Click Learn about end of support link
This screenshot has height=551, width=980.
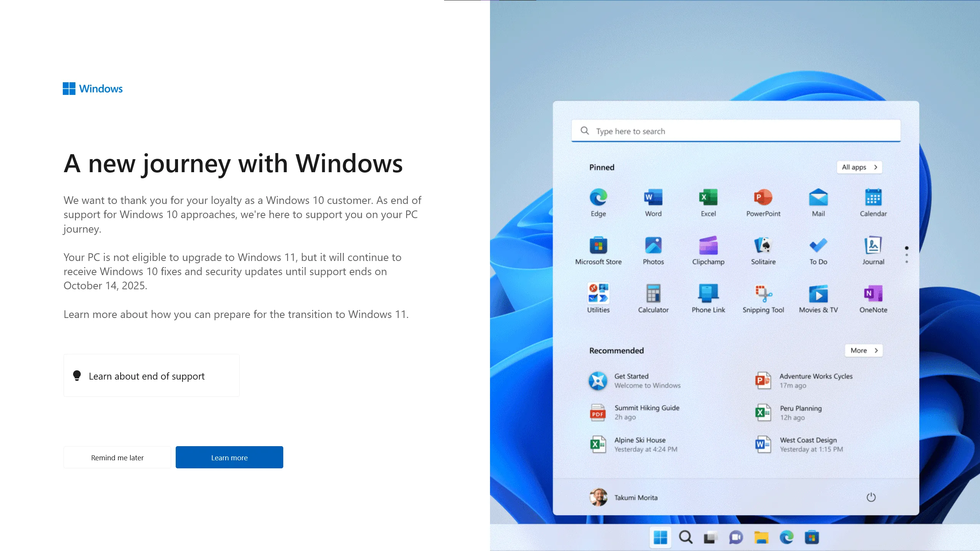click(x=152, y=375)
